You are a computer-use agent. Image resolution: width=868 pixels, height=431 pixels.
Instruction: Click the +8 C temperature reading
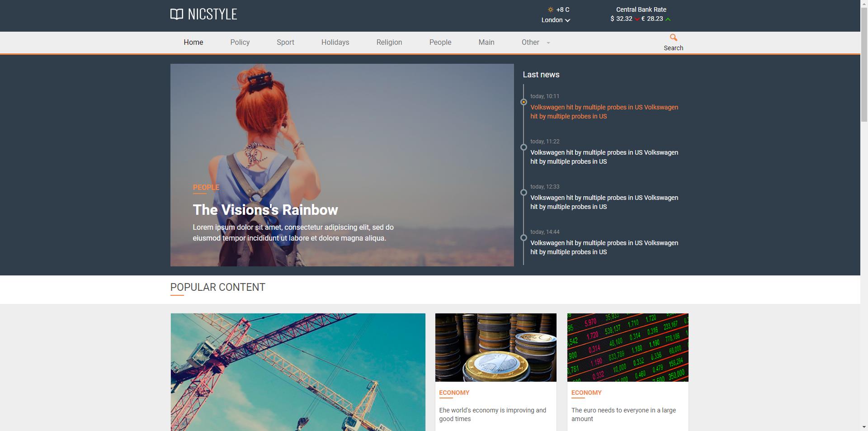click(x=563, y=9)
